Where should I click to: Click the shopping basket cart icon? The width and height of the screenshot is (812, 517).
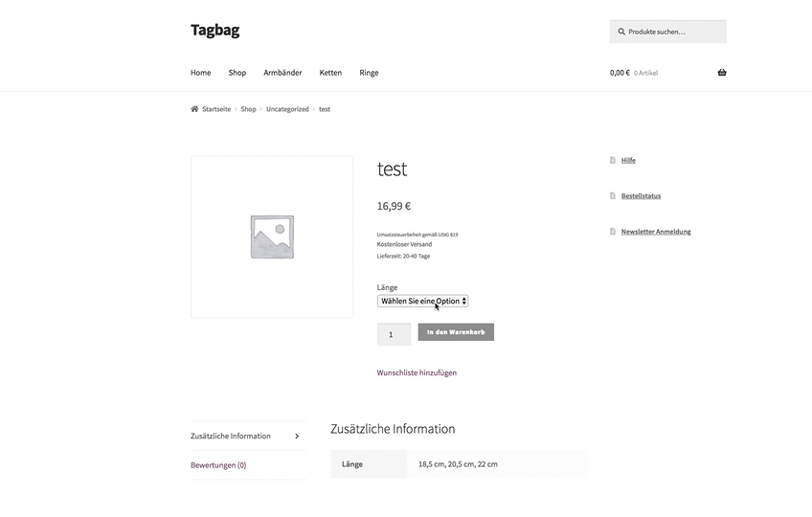pos(721,73)
